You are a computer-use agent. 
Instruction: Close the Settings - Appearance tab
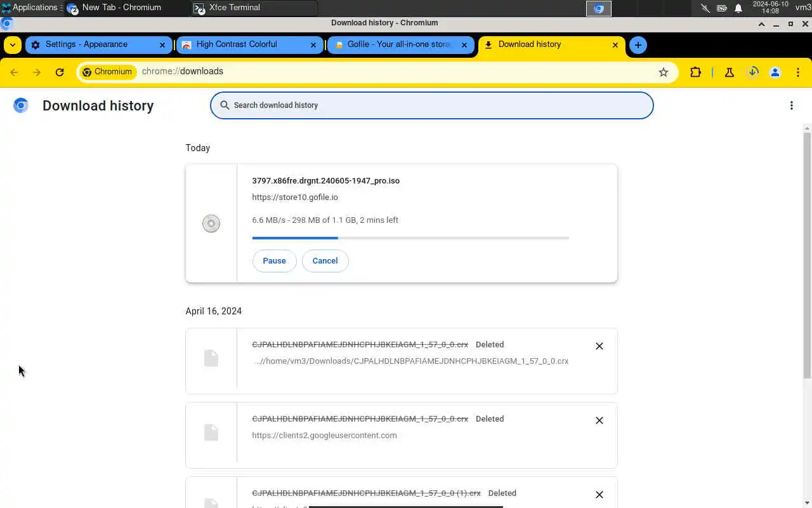pyautogui.click(x=162, y=45)
